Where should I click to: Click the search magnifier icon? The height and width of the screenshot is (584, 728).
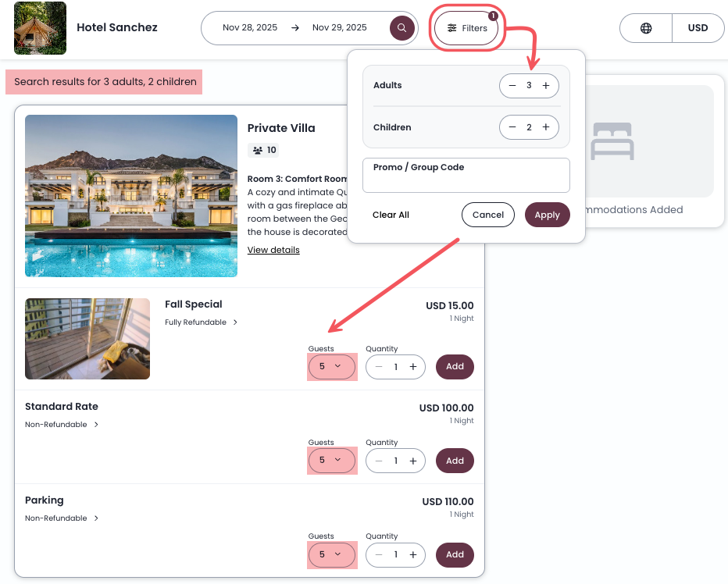[401, 27]
